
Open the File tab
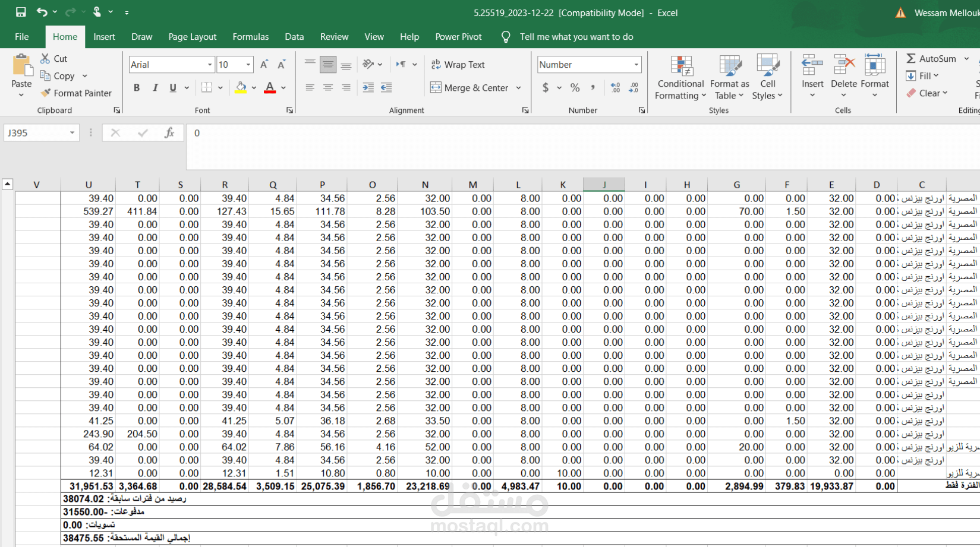22,36
